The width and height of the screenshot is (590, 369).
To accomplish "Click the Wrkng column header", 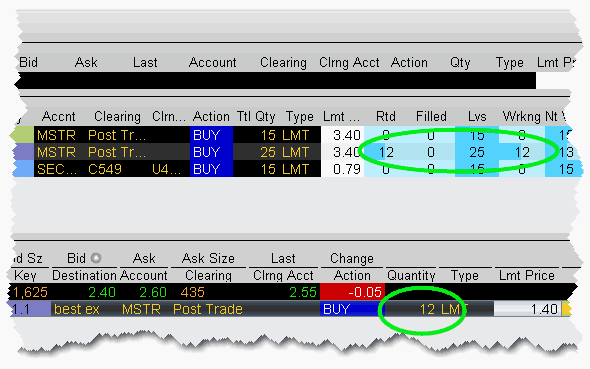I will [x=522, y=117].
